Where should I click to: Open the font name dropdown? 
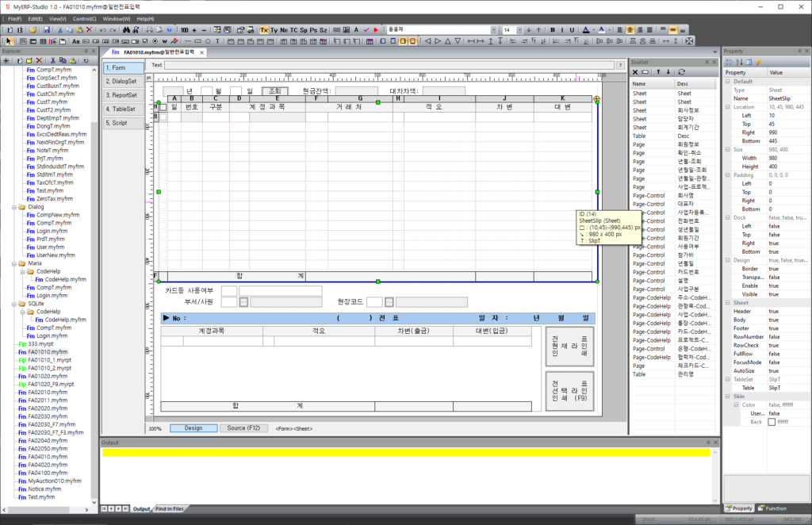click(493, 30)
